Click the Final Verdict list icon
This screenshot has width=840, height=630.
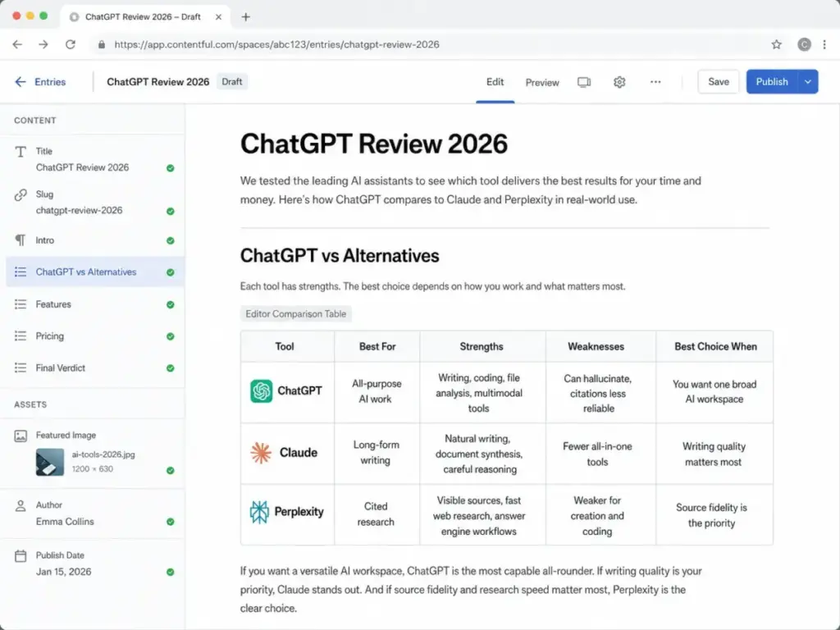pos(21,367)
